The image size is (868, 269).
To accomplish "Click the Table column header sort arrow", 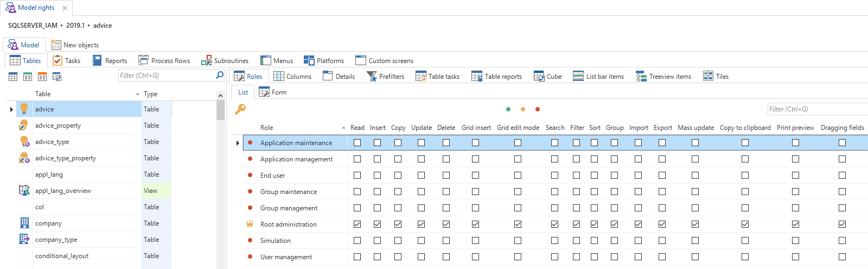I will point(137,94).
